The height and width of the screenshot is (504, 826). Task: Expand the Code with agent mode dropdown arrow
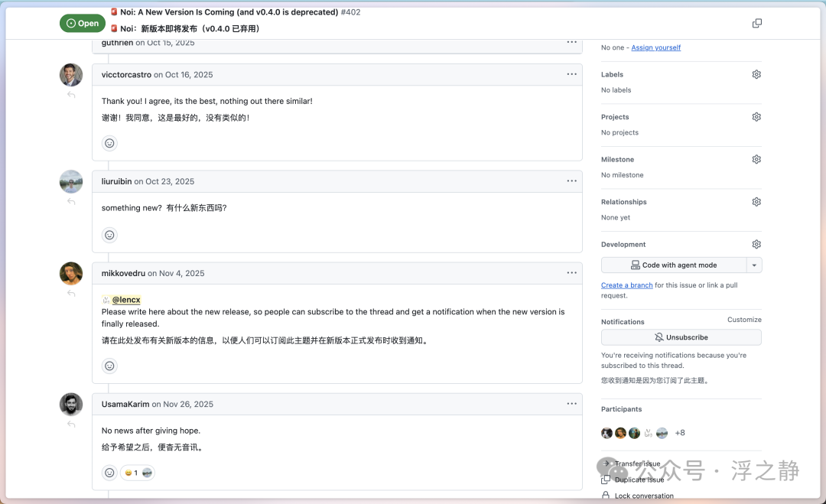click(754, 265)
